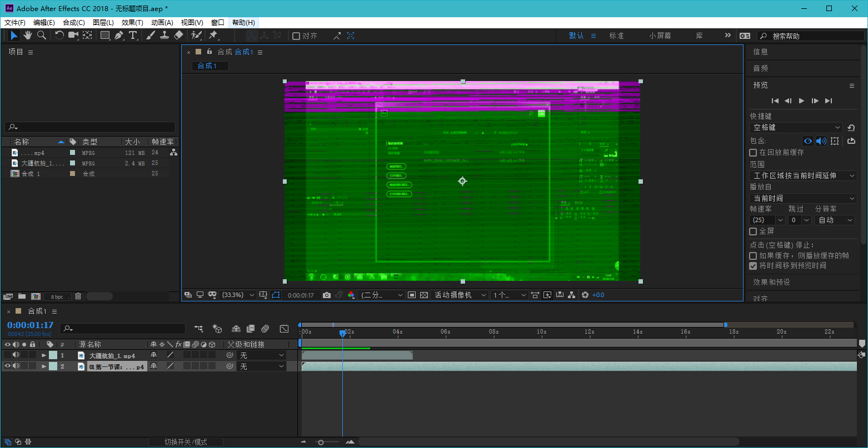Open the 效果和预设 panel

[771, 282]
